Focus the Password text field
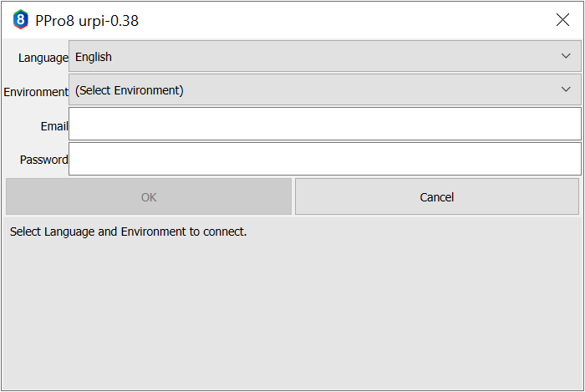Viewport: 585px width, 392px height. 324,159
